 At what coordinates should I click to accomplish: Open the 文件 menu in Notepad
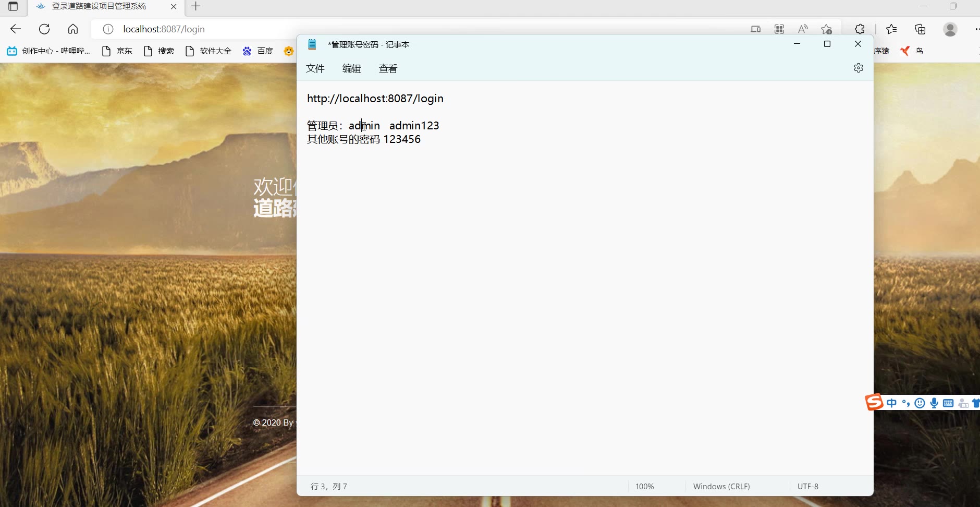tap(315, 68)
